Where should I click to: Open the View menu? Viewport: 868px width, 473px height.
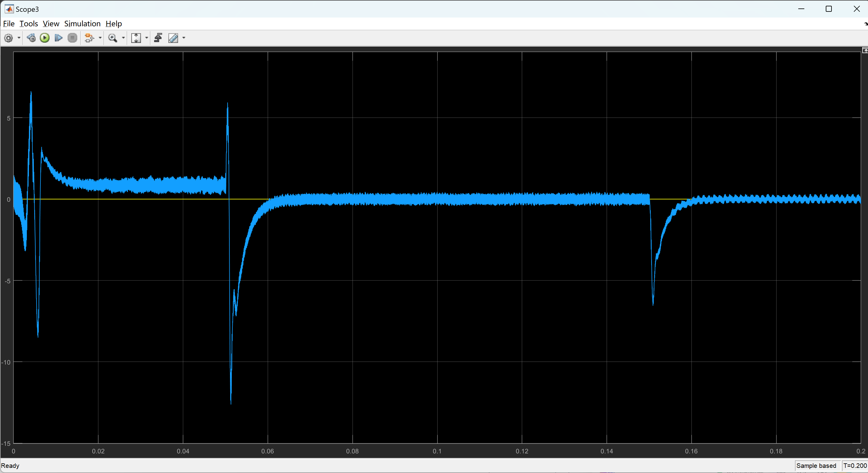pyautogui.click(x=51, y=24)
